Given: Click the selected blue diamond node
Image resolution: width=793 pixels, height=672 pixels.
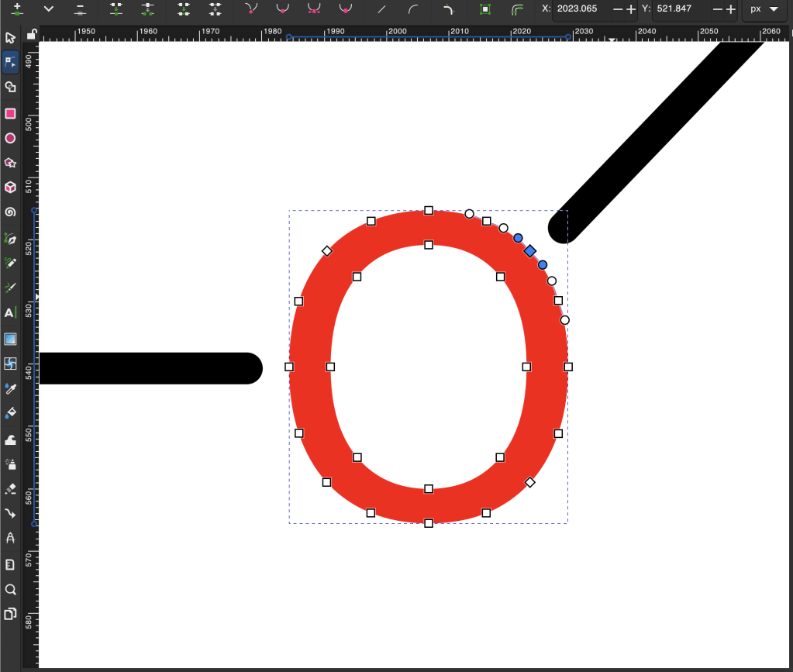Looking at the screenshot, I should tap(530, 251).
